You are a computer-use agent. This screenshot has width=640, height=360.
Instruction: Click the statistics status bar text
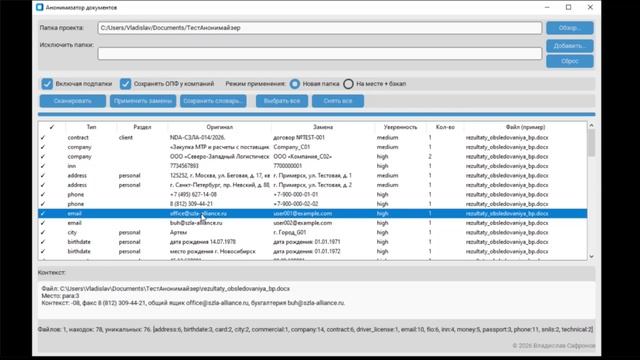(316, 329)
